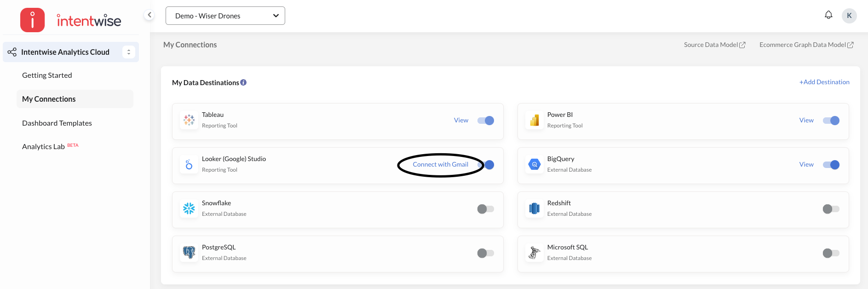Click the Microsoft SQL logo icon

coord(535,253)
